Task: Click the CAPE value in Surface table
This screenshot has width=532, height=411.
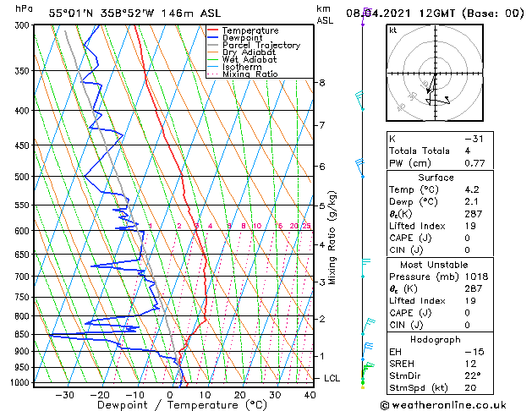Action: pyautogui.click(x=468, y=238)
